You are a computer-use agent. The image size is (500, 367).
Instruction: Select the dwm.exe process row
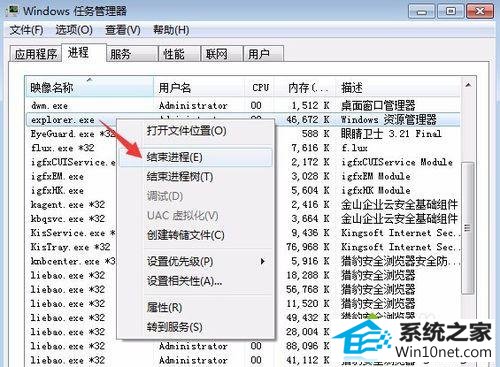pos(243,106)
